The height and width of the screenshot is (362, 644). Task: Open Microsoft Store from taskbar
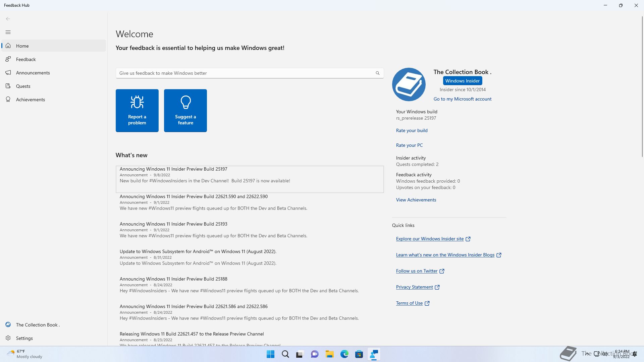coord(359,354)
